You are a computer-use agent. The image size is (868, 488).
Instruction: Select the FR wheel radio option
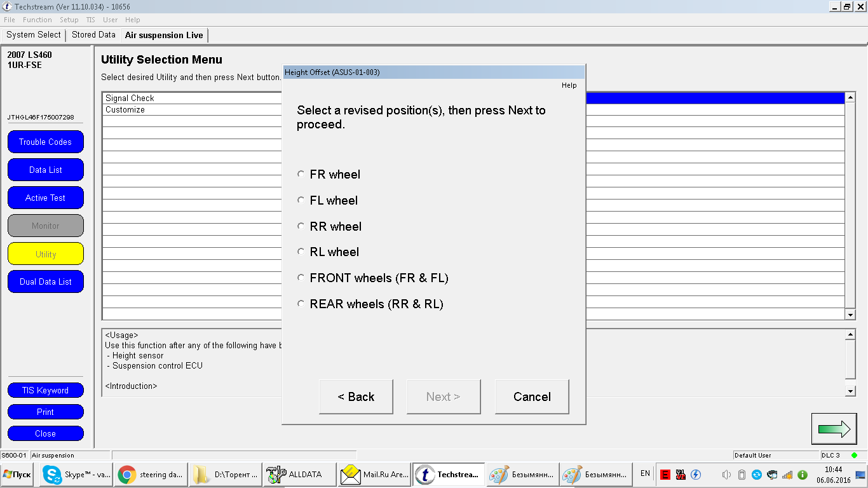point(301,174)
